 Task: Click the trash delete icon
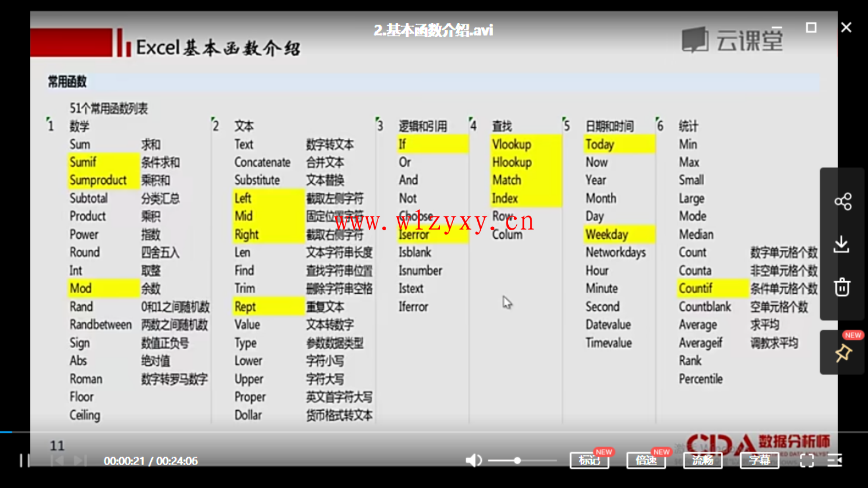842,287
